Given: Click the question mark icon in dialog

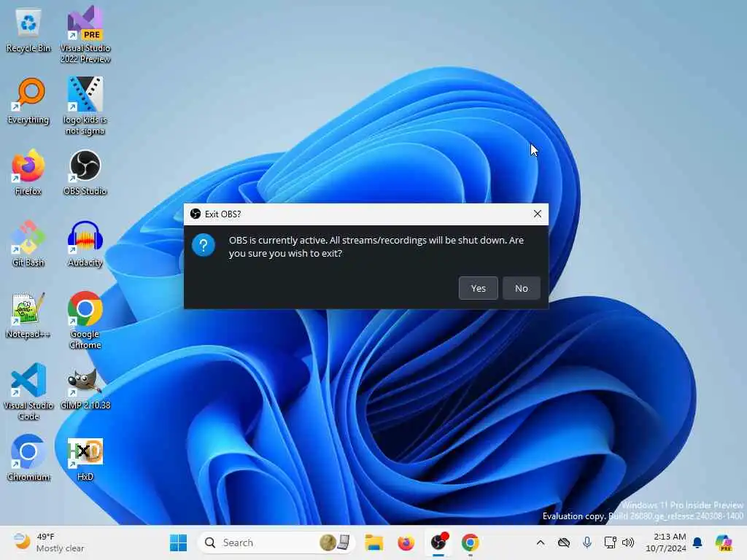Looking at the screenshot, I should (x=204, y=245).
